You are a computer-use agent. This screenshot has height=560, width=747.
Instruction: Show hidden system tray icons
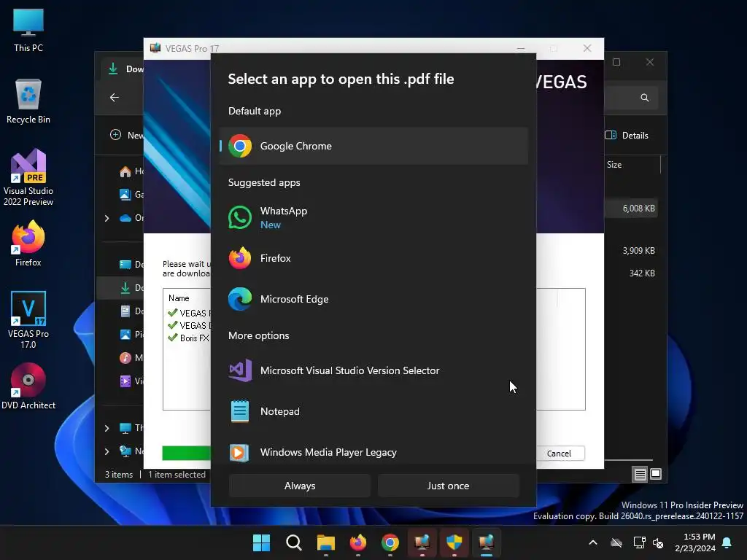(593, 542)
